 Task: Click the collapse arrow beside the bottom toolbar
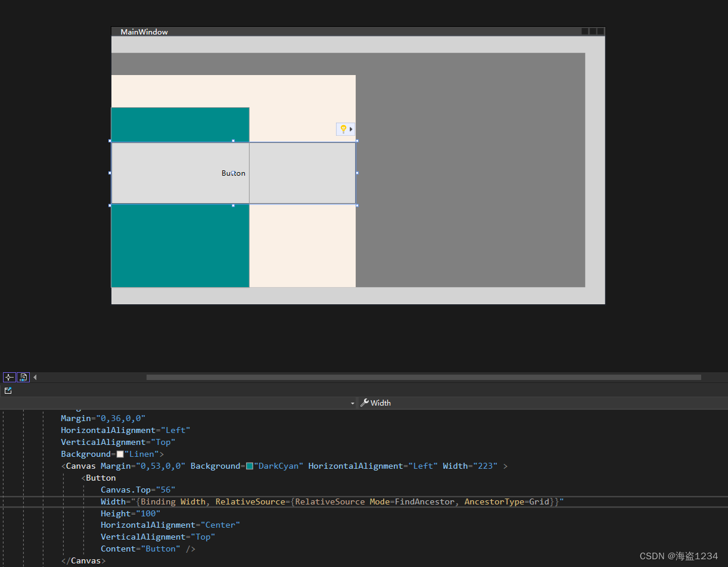[35, 377]
